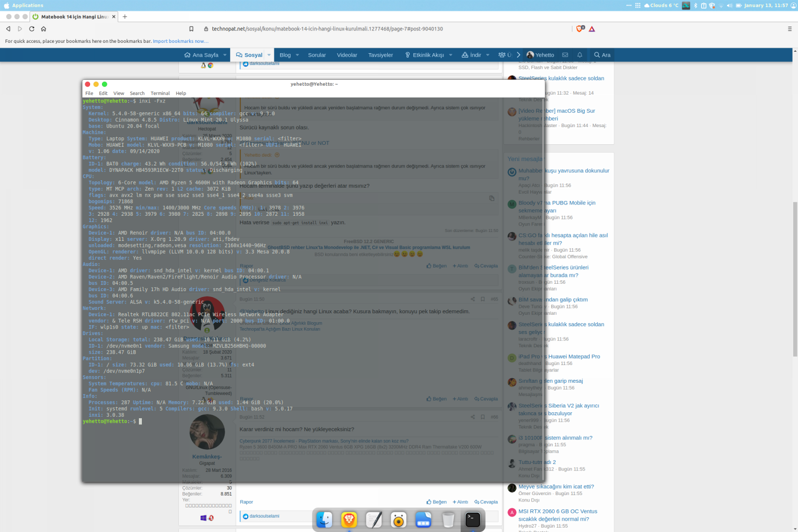The image size is (798, 532).
Task: Bookmark post #66 with bookmark icon
Action: point(483,417)
